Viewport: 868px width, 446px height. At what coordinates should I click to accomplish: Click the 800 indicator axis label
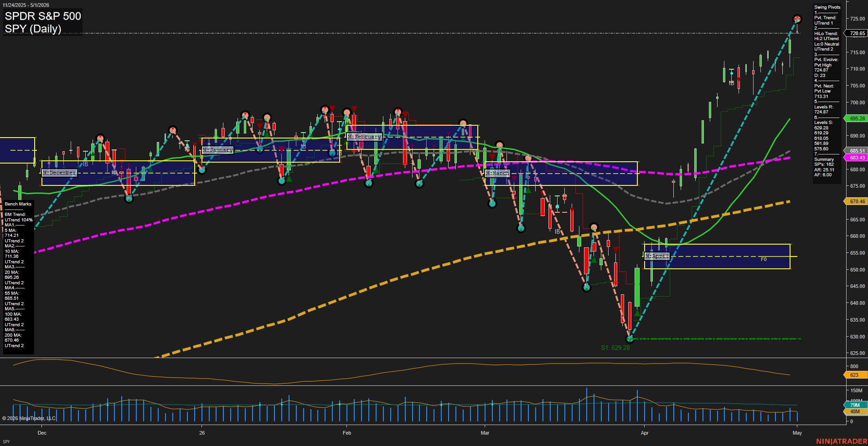pyautogui.click(x=854, y=366)
